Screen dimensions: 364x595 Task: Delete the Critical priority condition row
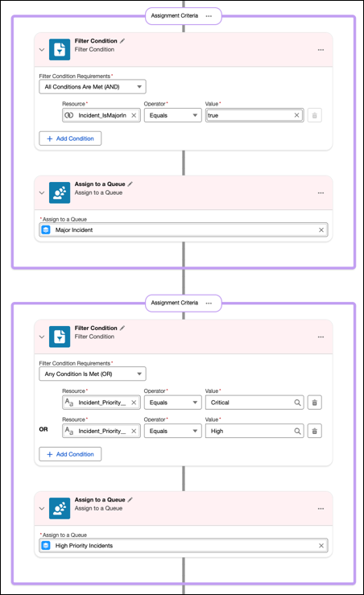pyautogui.click(x=314, y=403)
